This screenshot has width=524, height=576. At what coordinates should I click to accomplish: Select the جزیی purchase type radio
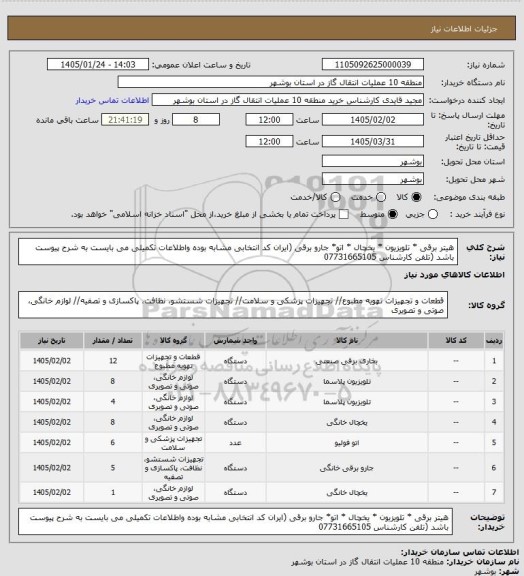point(433,214)
